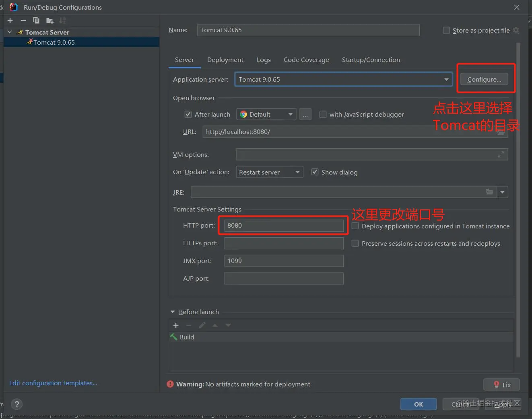This screenshot has width=532, height=419.
Task: Collapse the Before launch section
Action: [x=173, y=312]
